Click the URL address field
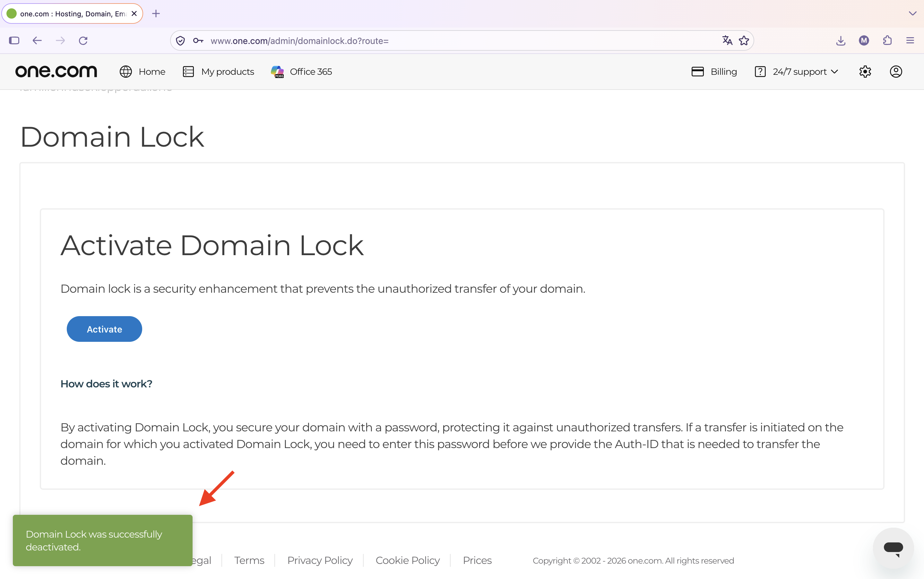Viewport: 924px width, 579px height. pos(462,40)
